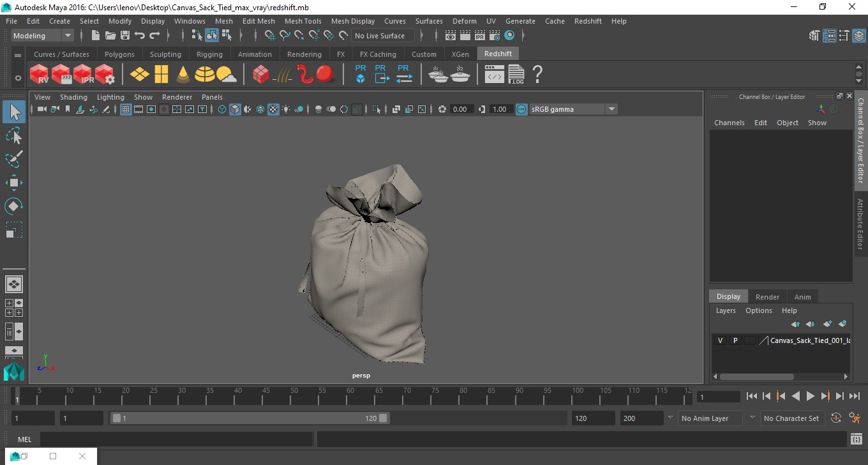Go to start of playback range
868x465 pixels.
[x=752, y=396]
